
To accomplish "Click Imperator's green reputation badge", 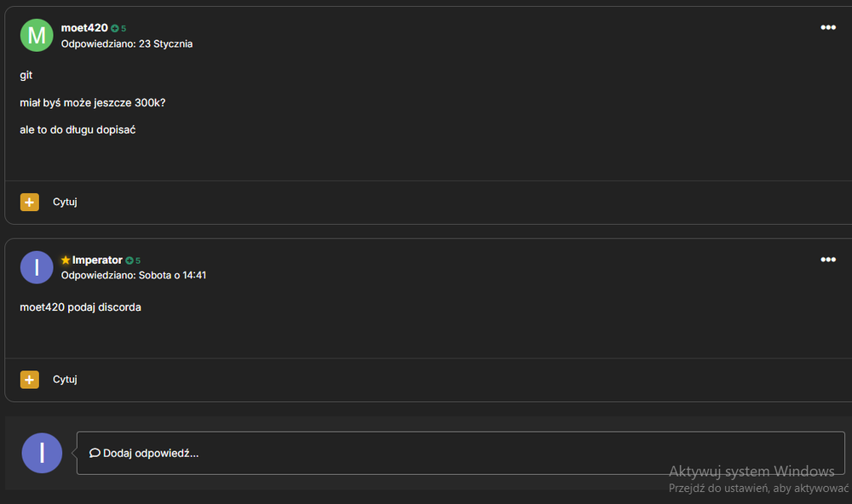I will [x=133, y=261].
